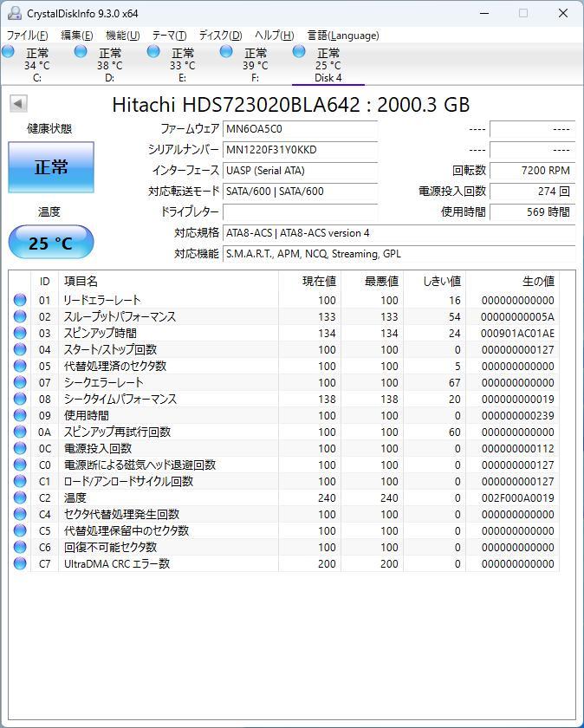Click the 対応機能 field with S.M.A.R.T., APM, NCQ

coord(399,254)
